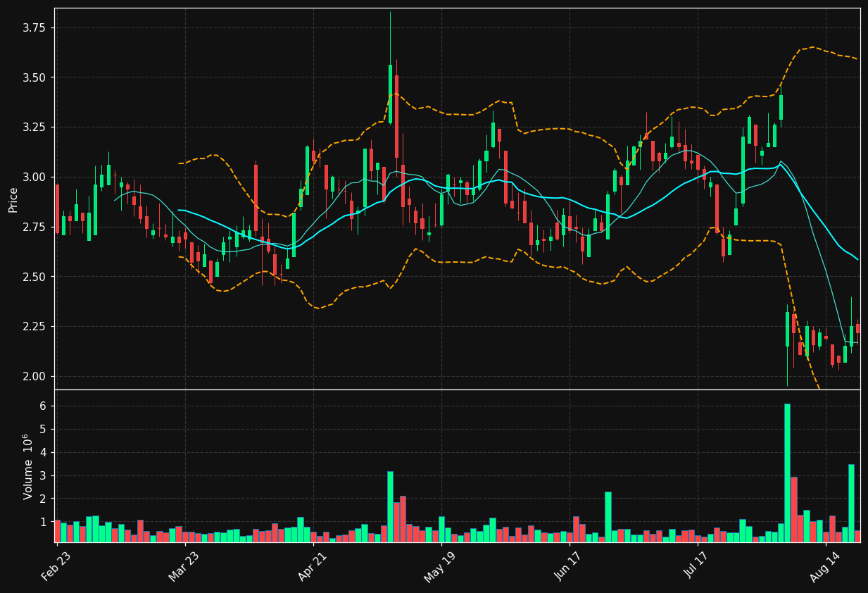
Task: Click the 2.00 price axis label
Action: (34, 377)
